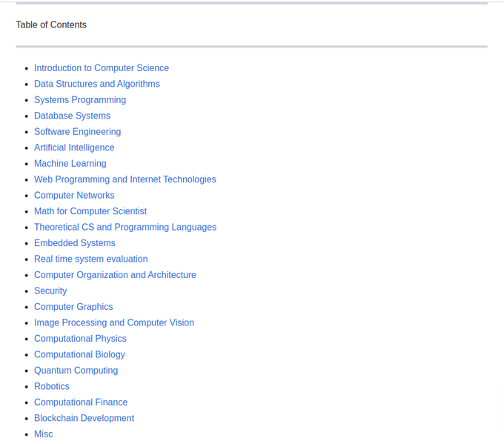This screenshot has width=504, height=444.
Task: Open Computer Organization and Architecture
Action: 115,275
